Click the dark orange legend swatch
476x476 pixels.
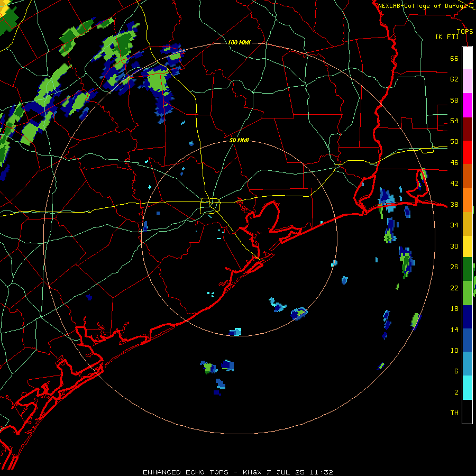[x=467, y=176]
